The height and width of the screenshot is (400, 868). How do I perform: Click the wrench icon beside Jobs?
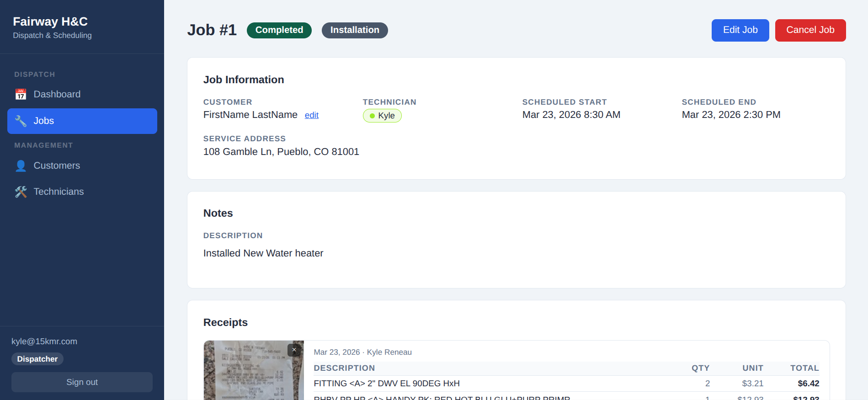click(x=21, y=121)
